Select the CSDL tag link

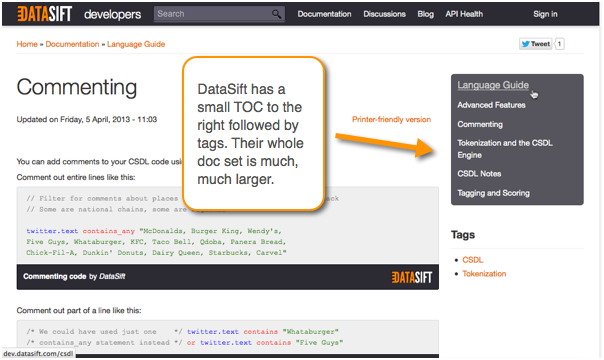[x=473, y=260]
